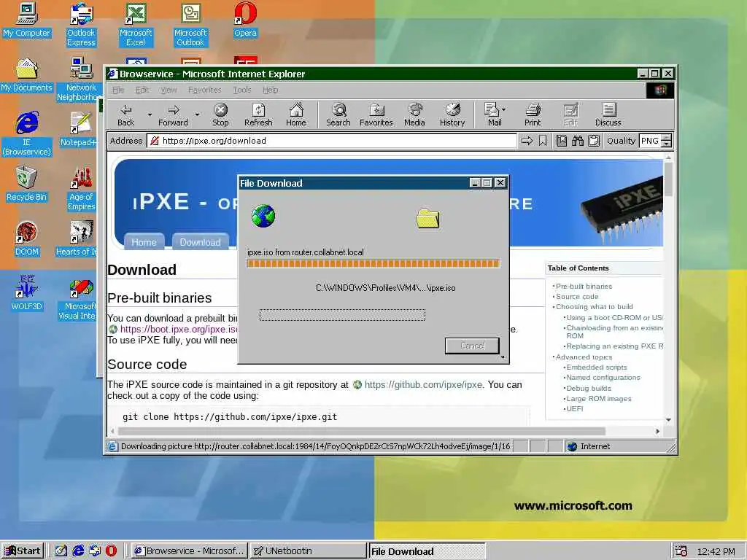Open the Edit menu
This screenshot has height=560, width=747.
coord(142,90)
